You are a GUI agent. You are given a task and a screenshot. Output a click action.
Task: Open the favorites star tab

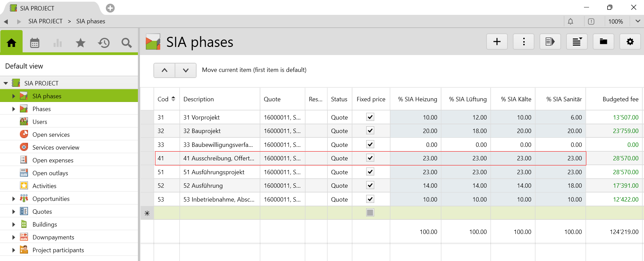click(81, 43)
